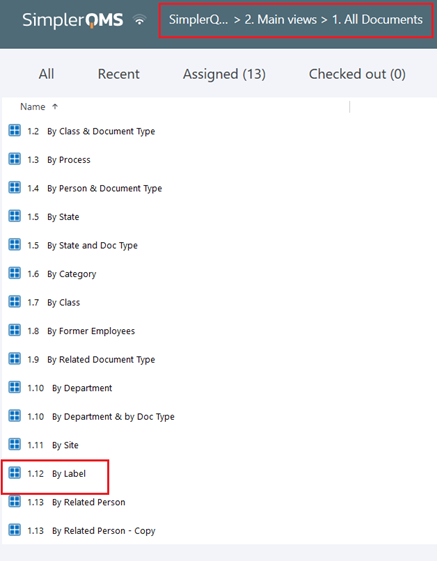This screenshot has height=561, width=437.
Task: Click the view icon beside By State
Action: (15, 216)
